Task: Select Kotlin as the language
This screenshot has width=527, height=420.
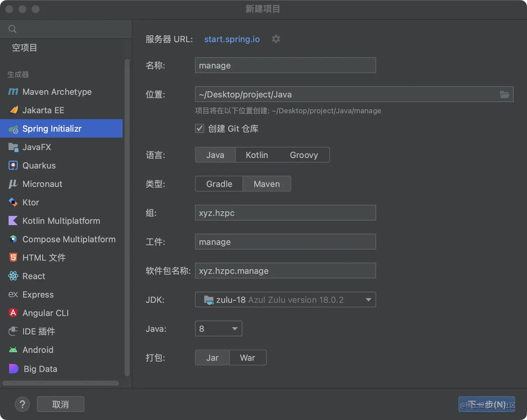Action: tap(257, 155)
